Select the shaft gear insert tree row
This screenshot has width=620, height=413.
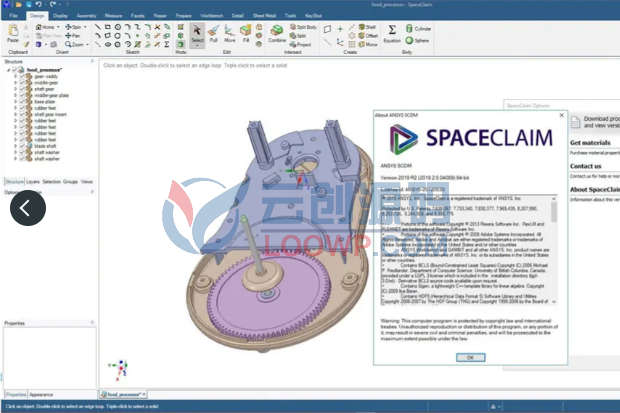50,114
